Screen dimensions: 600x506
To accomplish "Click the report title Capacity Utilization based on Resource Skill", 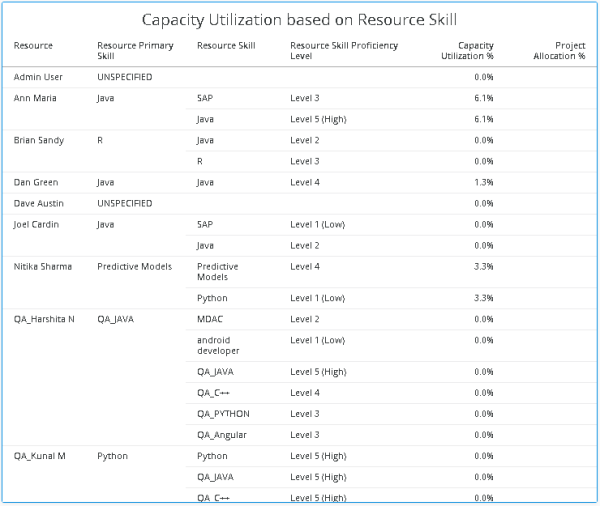I will tap(300, 20).
